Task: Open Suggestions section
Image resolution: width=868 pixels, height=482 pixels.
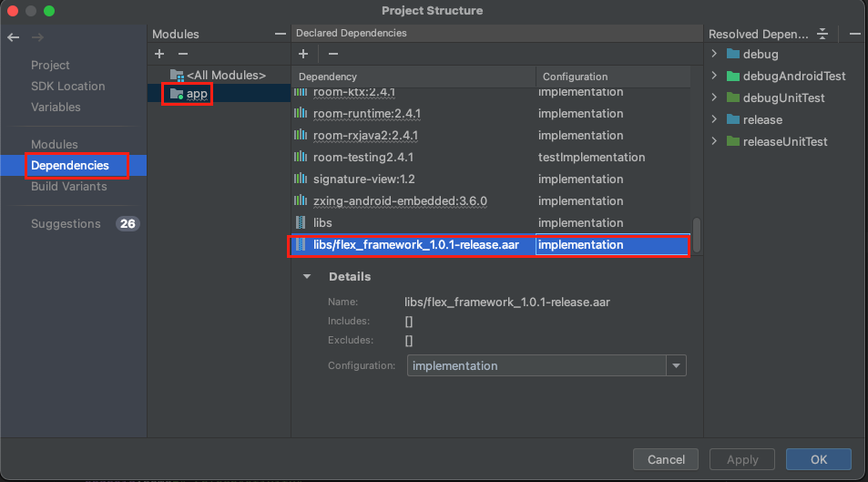Action: (66, 224)
